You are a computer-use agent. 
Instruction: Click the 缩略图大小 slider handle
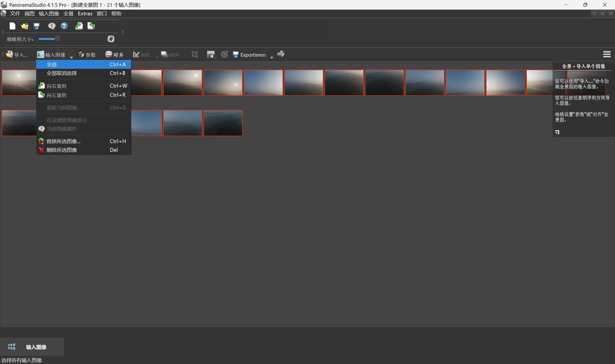coord(57,39)
